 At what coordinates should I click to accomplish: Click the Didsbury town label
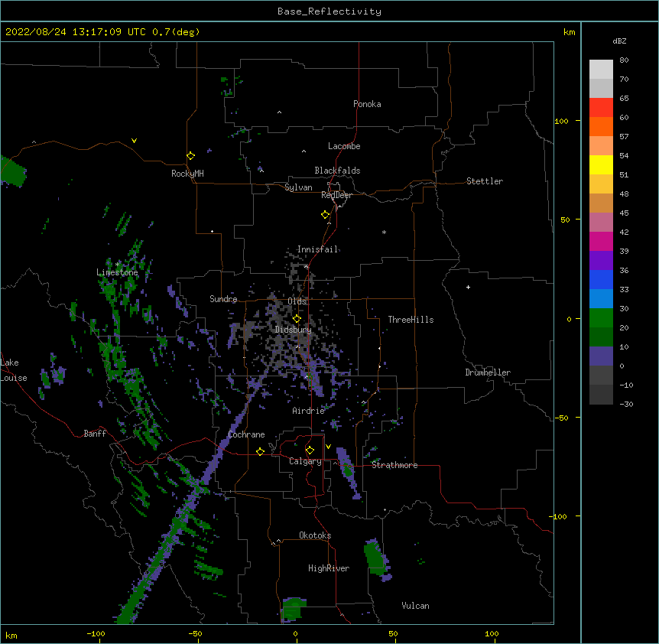pyautogui.click(x=294, y=330)
